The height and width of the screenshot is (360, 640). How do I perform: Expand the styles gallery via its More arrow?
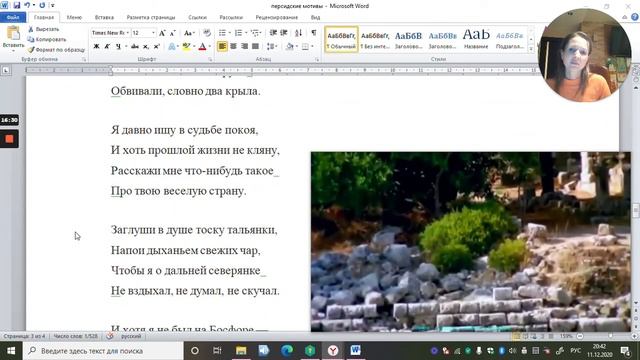click(531, 49)
